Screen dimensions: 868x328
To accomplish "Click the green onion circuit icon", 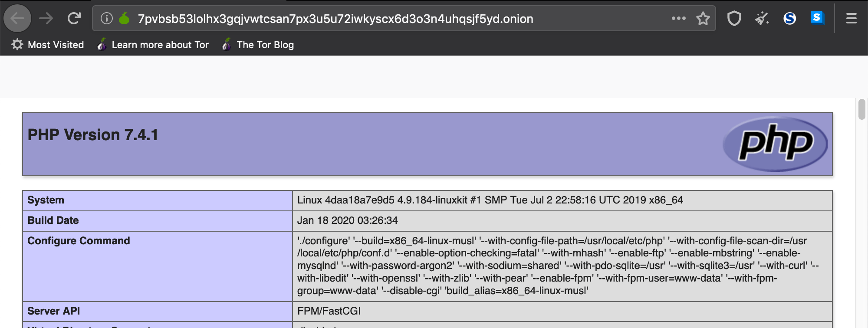I will click(125, 19).
